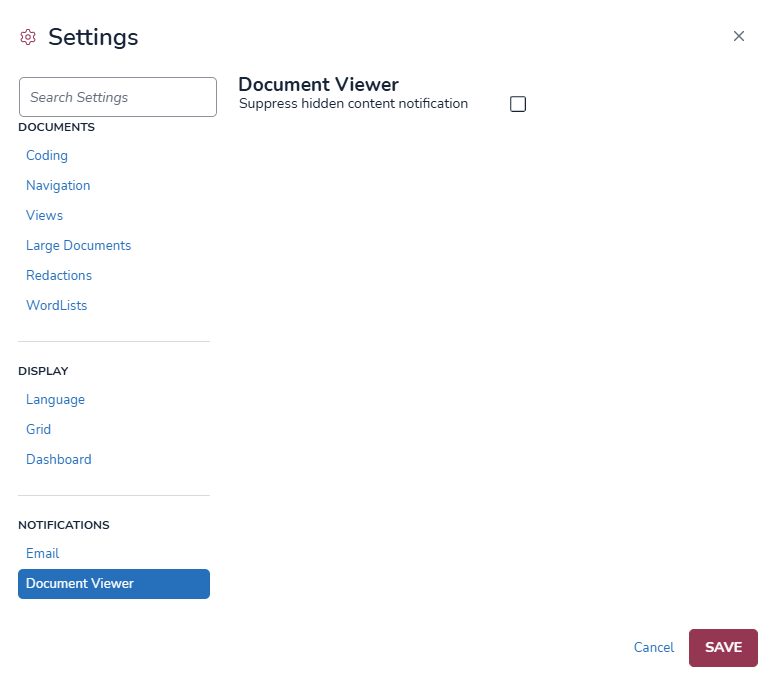The image size is (773, 683).
Task: Open the Coding settings section
Action: (x=47, y=155)
